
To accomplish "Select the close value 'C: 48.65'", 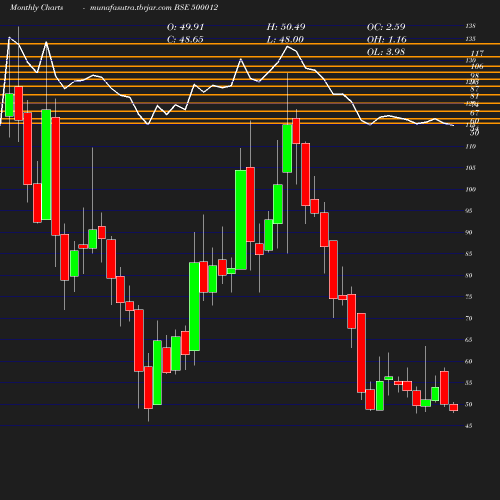I will (x=185, y=40).
